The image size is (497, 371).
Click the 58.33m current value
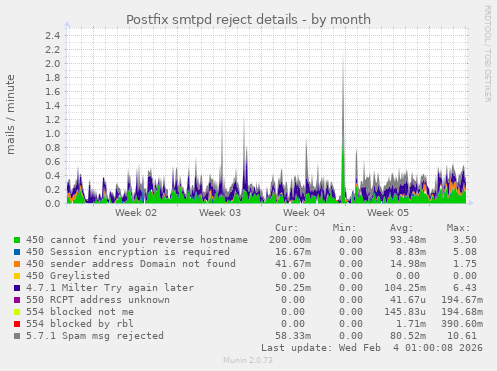tap(293, 336)
